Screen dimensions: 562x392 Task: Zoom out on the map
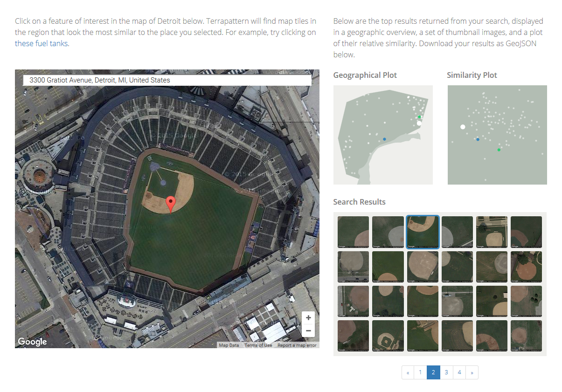308,331
